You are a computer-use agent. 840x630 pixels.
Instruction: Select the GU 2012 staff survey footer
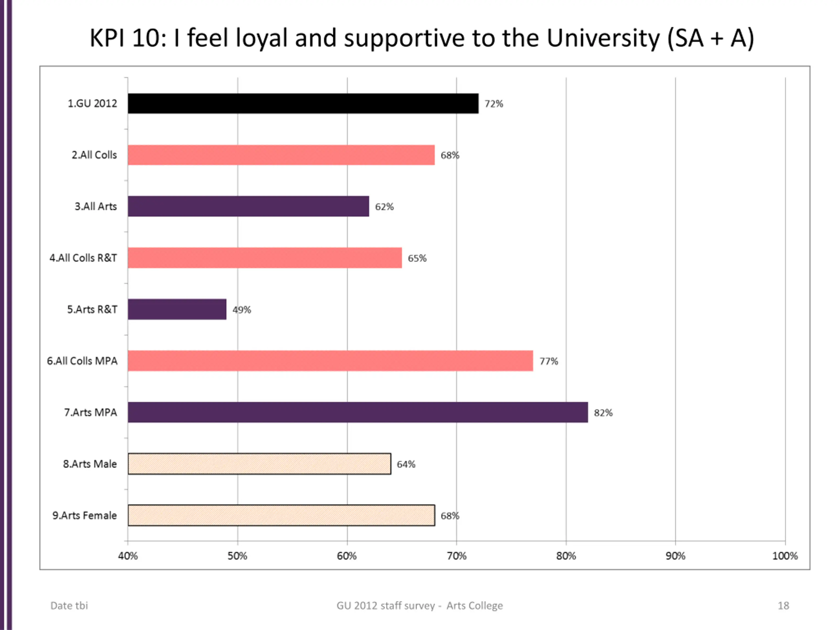420,606
